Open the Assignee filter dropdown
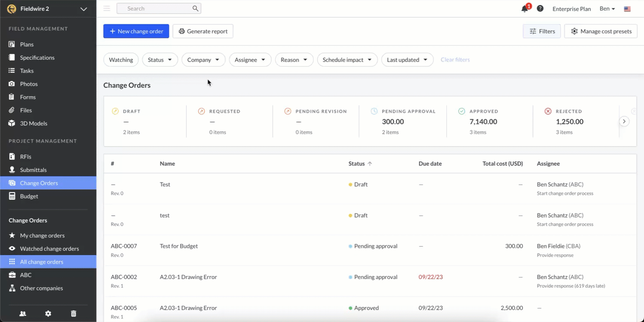The width and height of the screenshot is (644, 322). point(250,60)
